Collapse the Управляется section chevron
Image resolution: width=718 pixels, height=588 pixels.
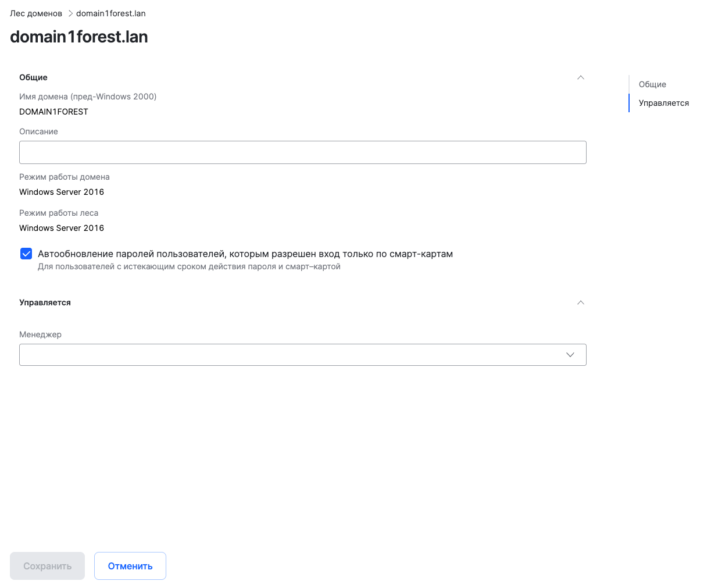[580, 302]
